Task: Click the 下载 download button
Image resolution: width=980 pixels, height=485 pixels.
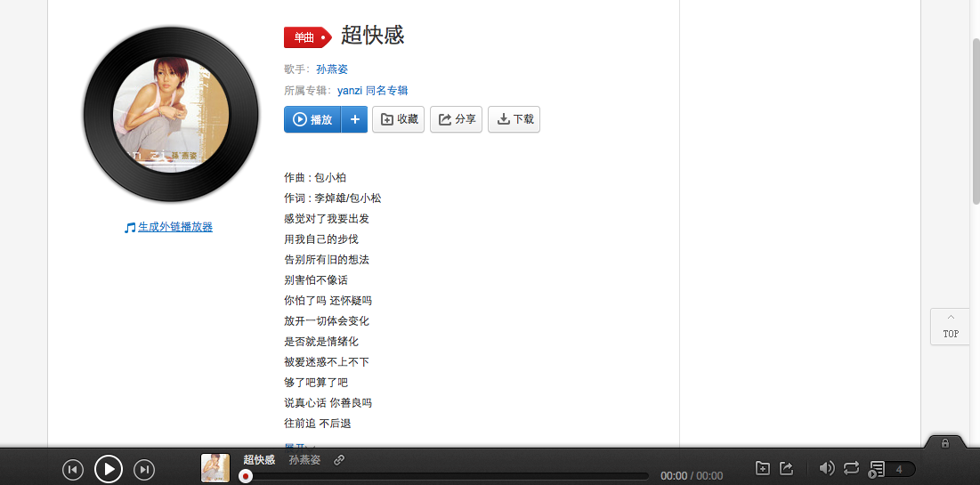Action: (514, 119)
